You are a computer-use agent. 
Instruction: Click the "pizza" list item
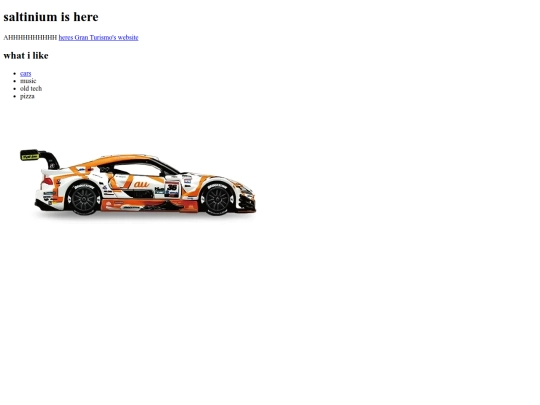[27, 96]
